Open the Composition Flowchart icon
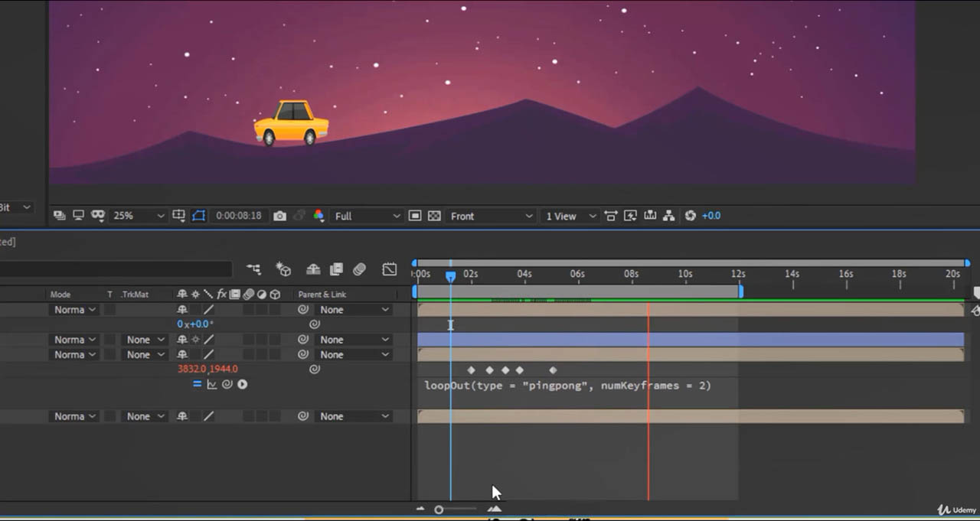 point(668,216)
